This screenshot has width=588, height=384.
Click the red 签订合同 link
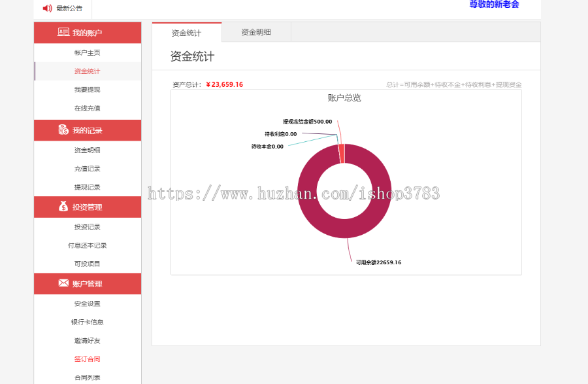pyautogui.click(x=87, y=359)
